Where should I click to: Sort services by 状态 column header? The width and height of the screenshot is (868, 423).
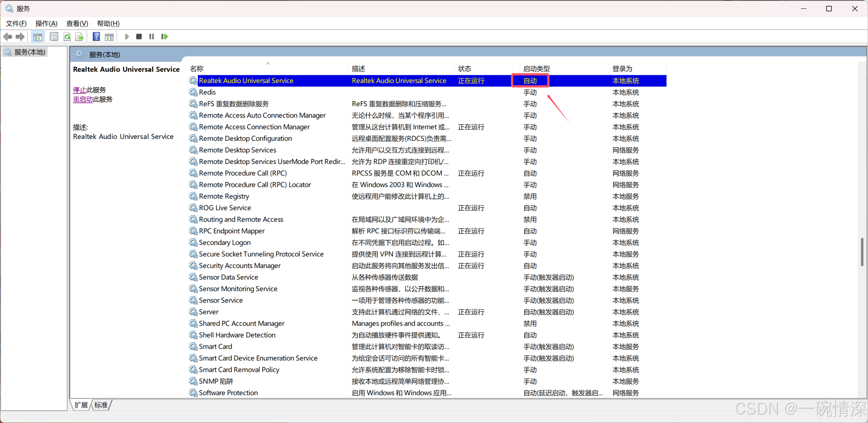[464, 69]
